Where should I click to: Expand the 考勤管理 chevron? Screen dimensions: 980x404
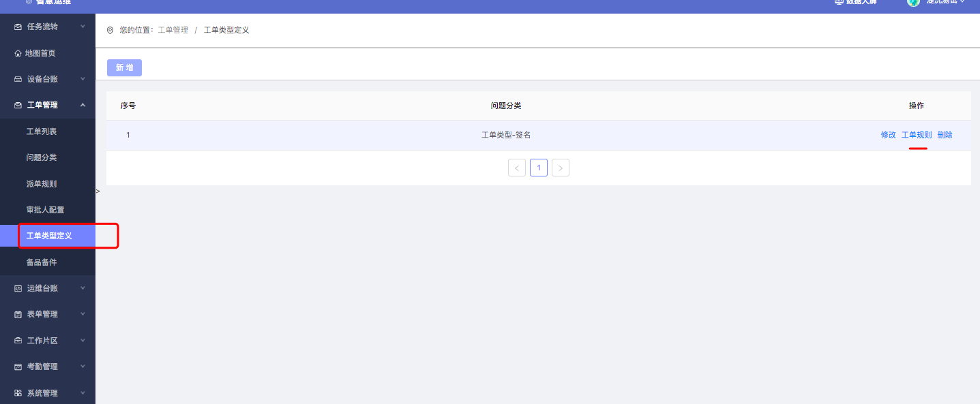(x=83, y=367)
